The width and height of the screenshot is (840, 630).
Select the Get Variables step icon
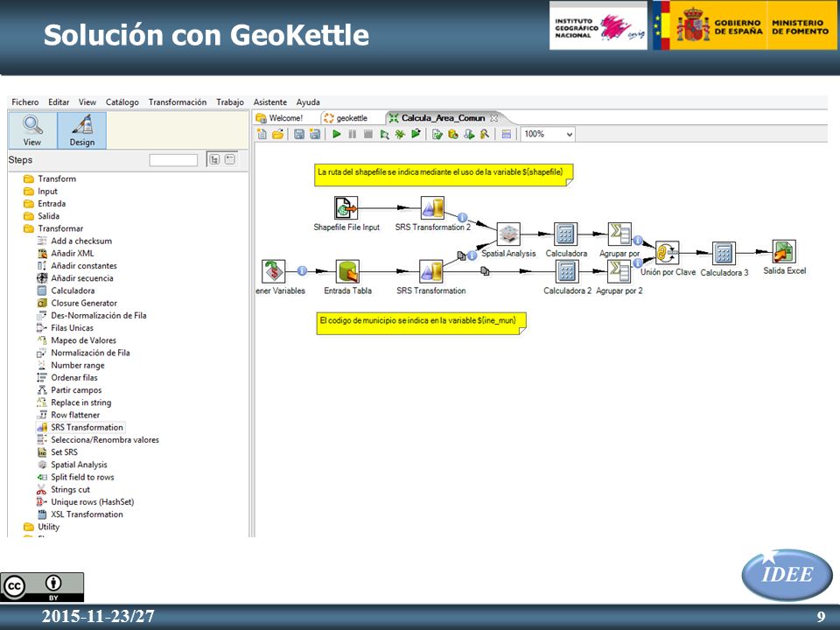pyautogui.click(x=273, y=271)
